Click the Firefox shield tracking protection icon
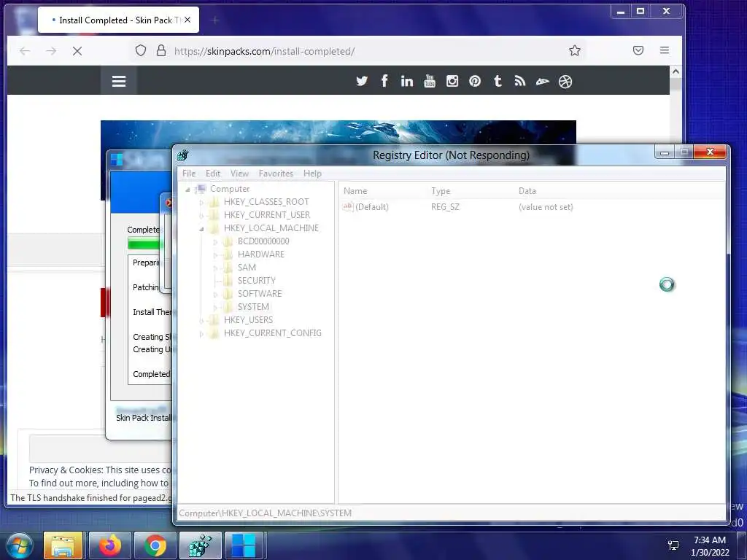The height and width of the screenshot is (560, 747). (141, 50)
